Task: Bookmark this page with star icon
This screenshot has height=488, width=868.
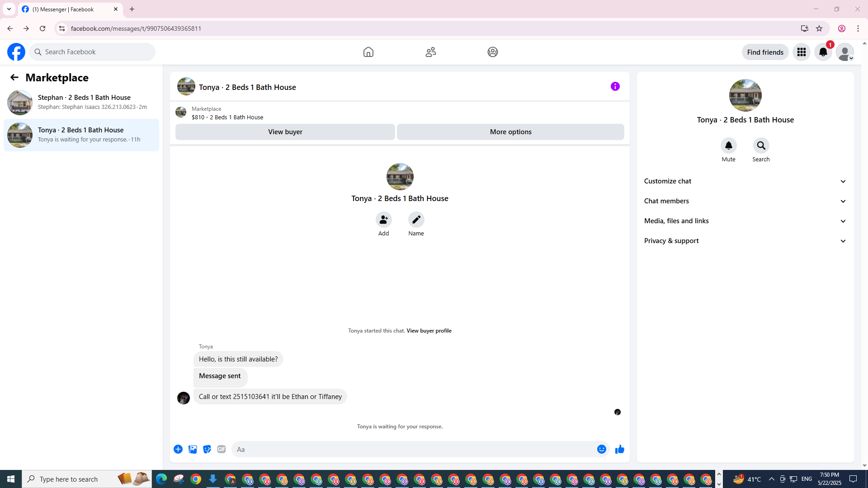Action: click(819, 28)
